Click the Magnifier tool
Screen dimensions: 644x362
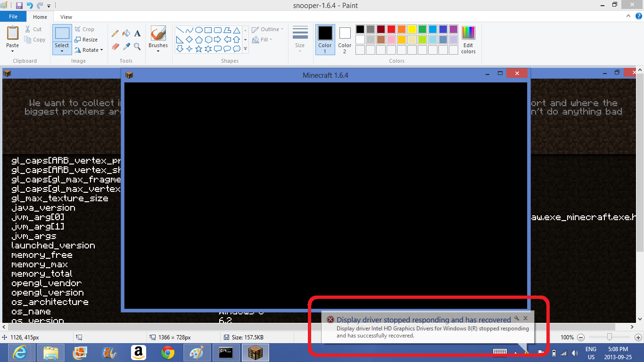(137, 46)
